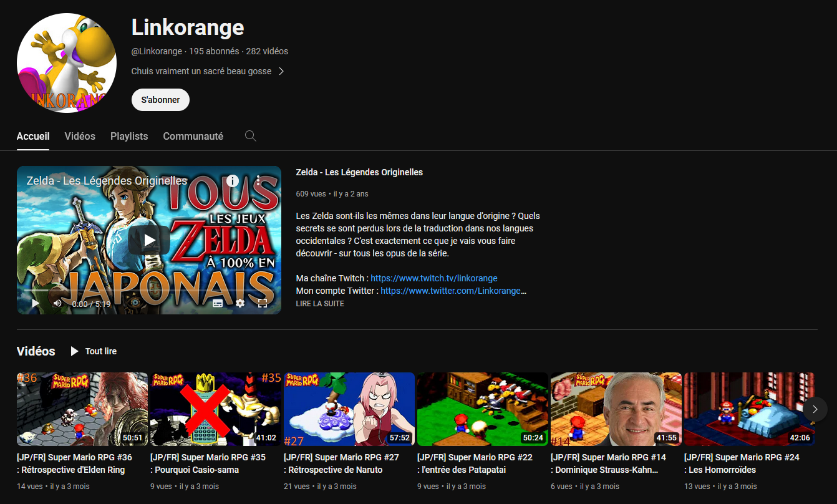Image resolution: width=837 pixels, height=504 pixels.
Task: Click the info icon on the featured video
Action: (233, 181)
